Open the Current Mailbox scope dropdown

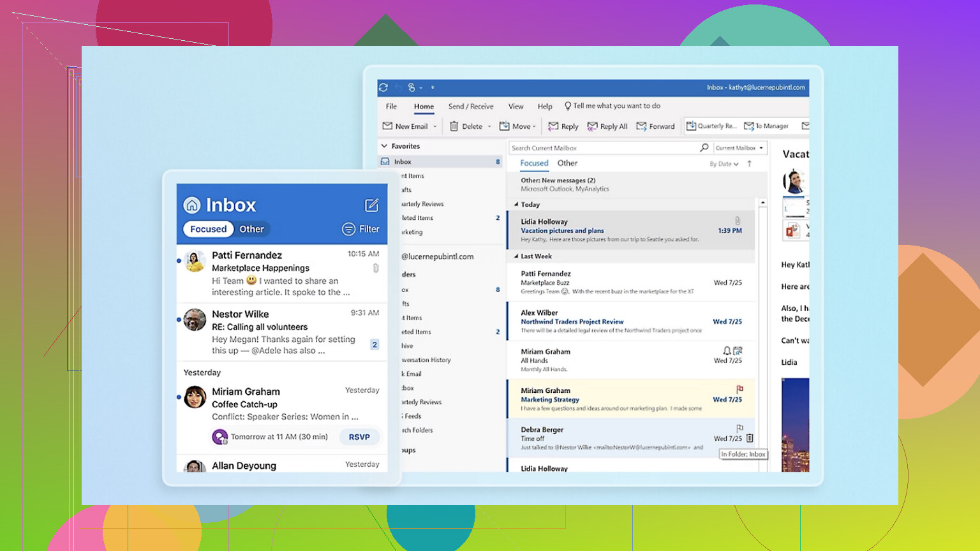coord(739,148)
